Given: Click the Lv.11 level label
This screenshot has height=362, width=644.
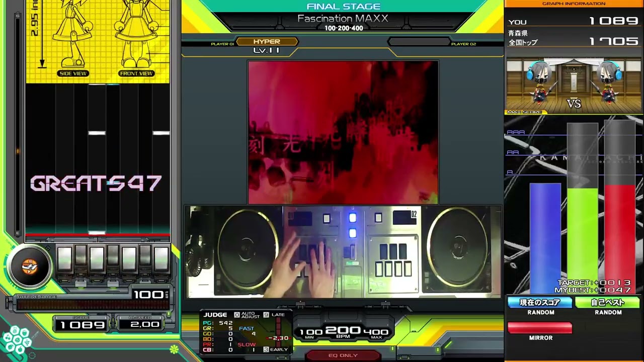Looking at the screenshot, I should 266,50.
